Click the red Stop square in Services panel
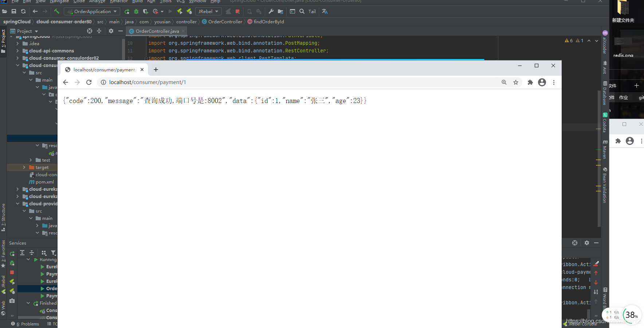644x328 pixels. click(12, 272)
